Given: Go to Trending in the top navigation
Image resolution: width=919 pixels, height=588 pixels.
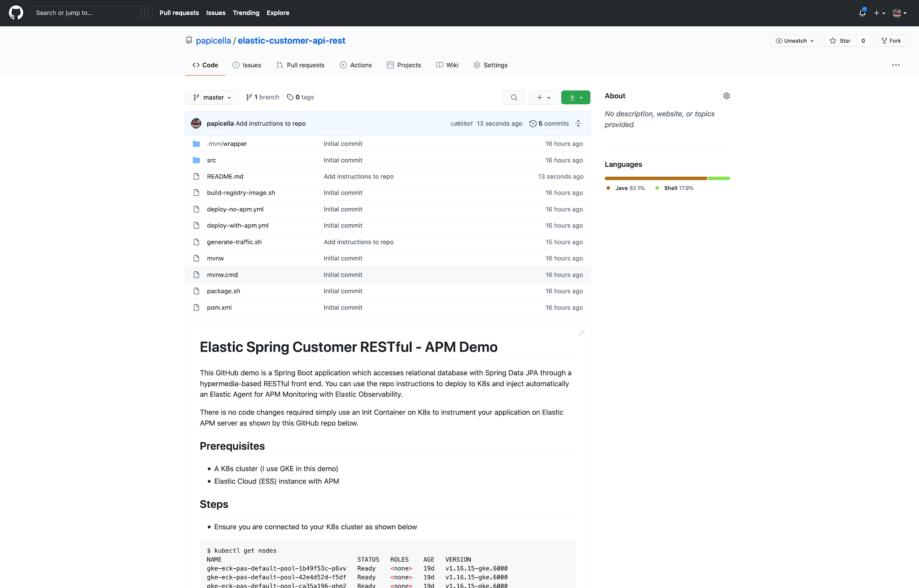Looking at the screenshot, I should [246, 13].
